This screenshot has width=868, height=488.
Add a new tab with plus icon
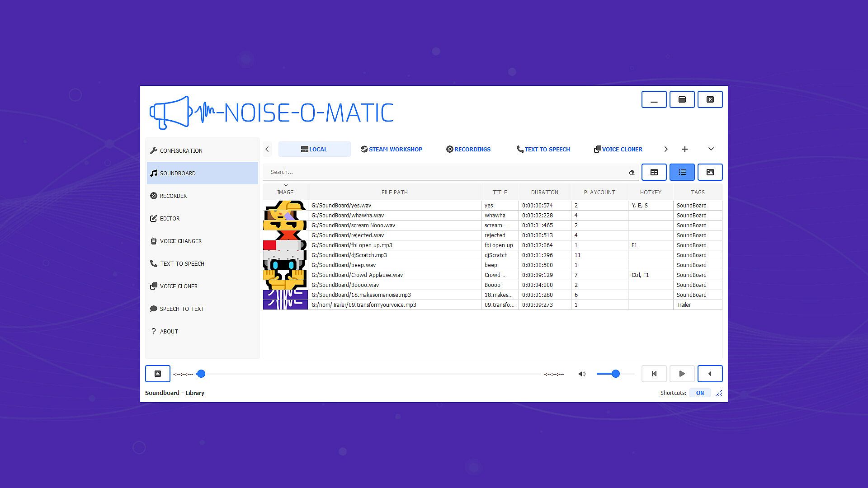pos(684,149)
